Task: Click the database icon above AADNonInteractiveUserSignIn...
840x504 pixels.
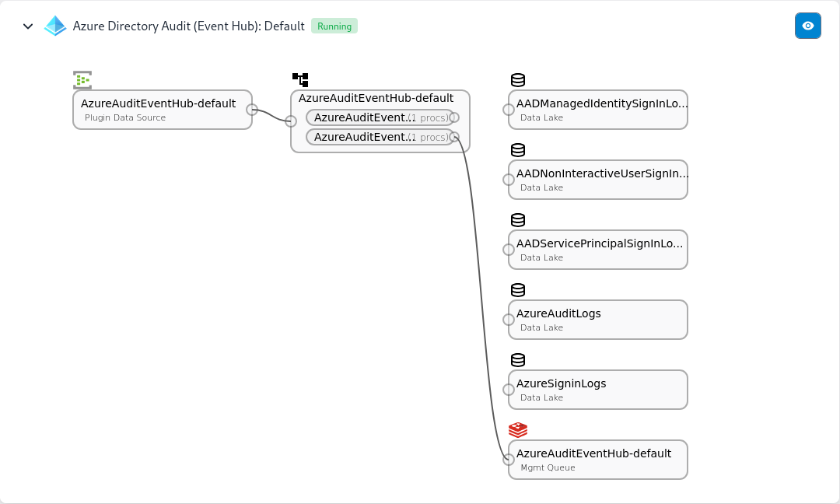Action: (518, 150)
